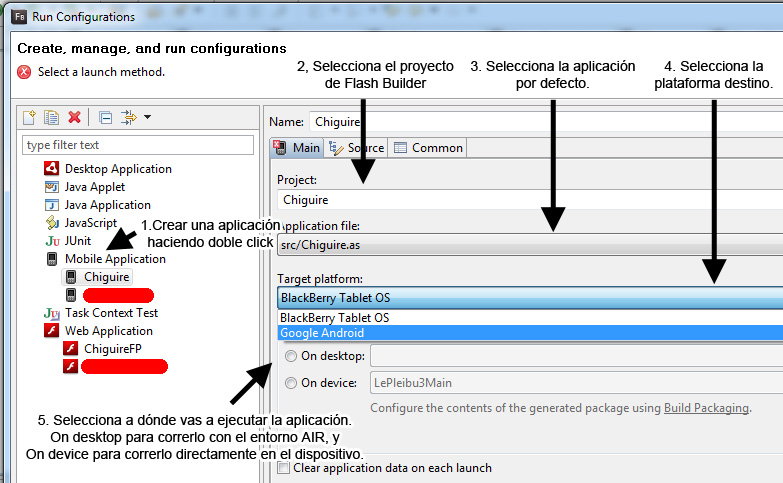Switch to the Main tab

[297, 148]
